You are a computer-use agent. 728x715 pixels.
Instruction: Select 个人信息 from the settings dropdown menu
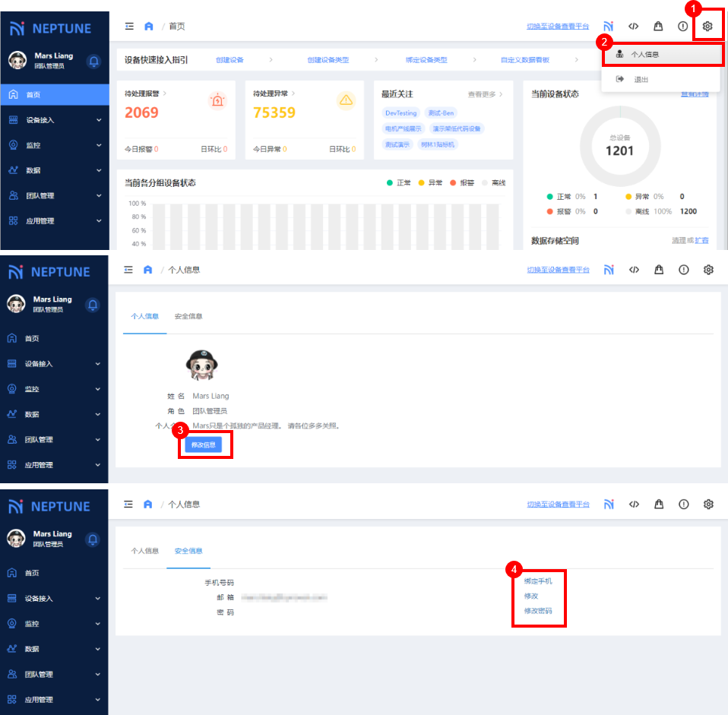(x=644, y=55)
